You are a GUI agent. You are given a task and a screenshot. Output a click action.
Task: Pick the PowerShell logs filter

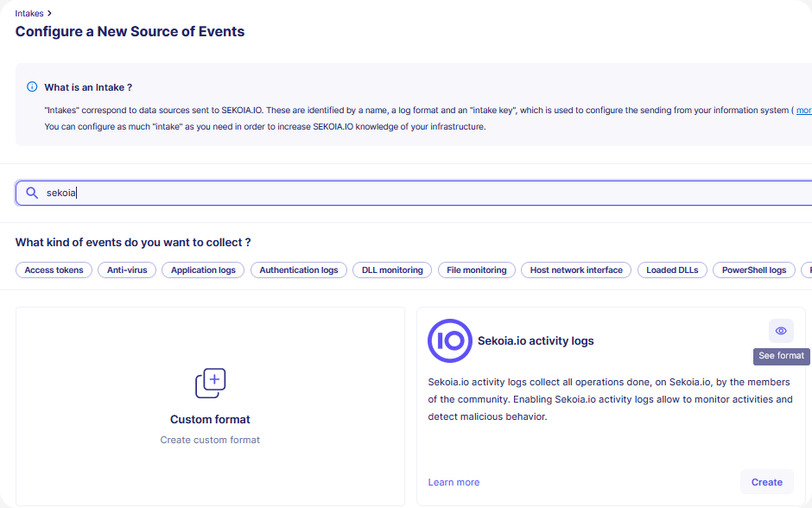click(x=754, y=270)
